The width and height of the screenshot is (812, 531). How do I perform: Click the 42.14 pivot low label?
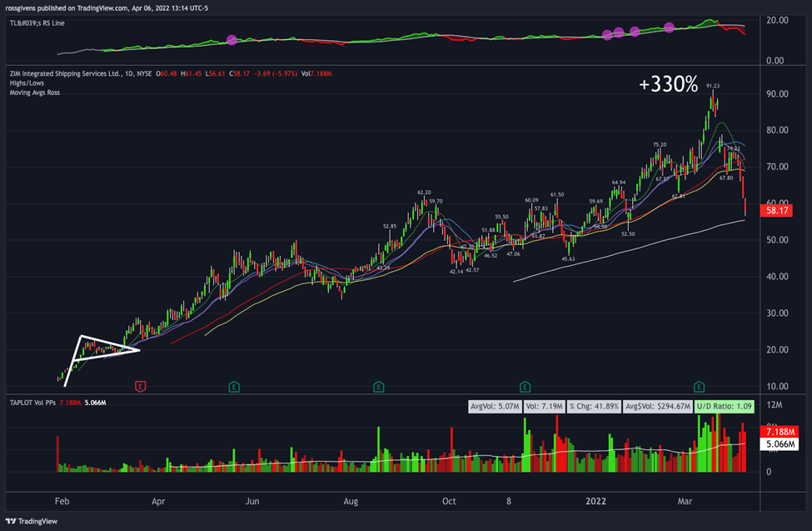point(456,272)
